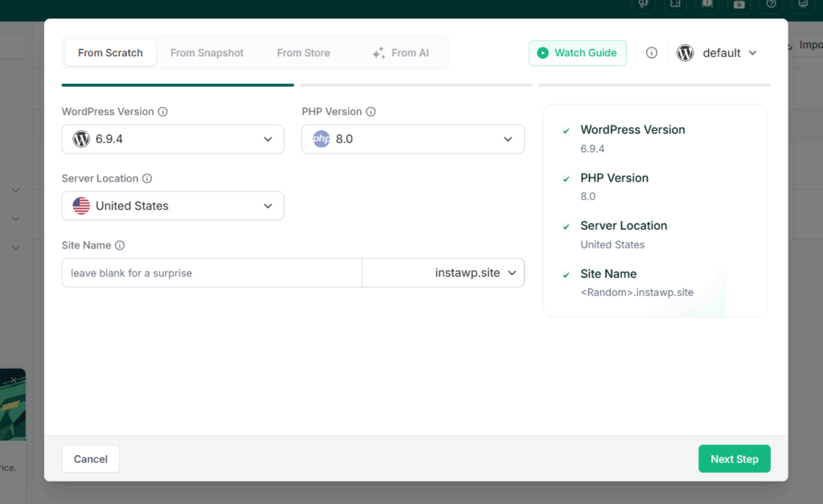The image size is (823, 504).
Task: Open the WordPress Version 6.9.4 dropdown
Action: pos(173,139)
